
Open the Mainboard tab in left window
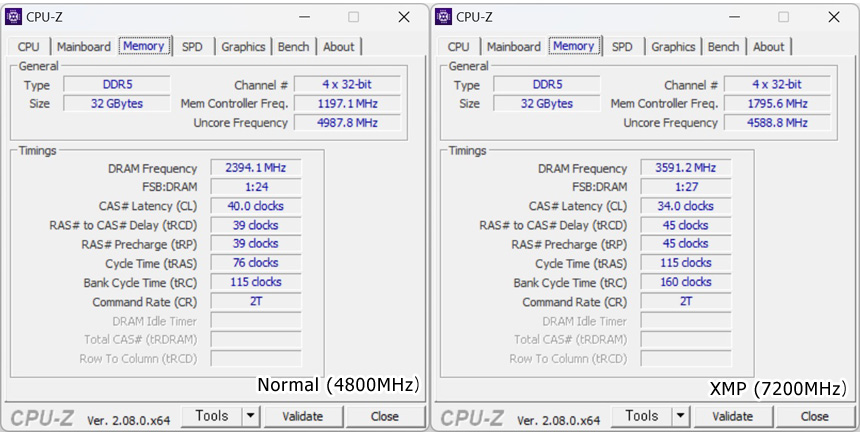coord(84,47)
